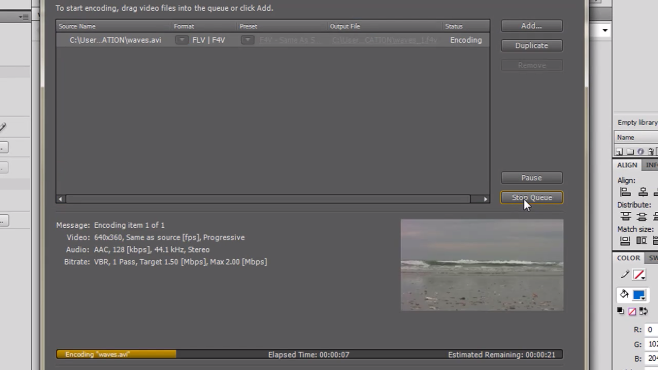658x370 pixels.
Task: Click the Source Name column header
Action: coord(77,26)
